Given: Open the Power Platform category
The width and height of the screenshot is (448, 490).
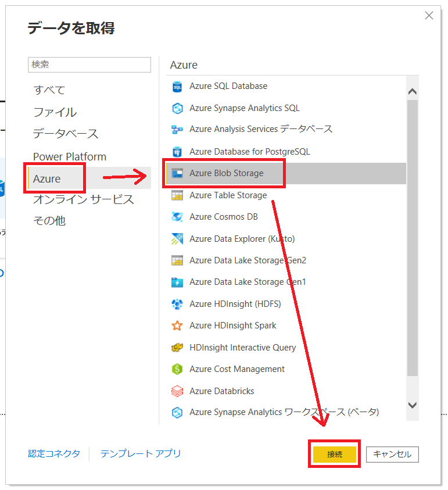Looking at the screenshot, I should (x=70, y=156).
